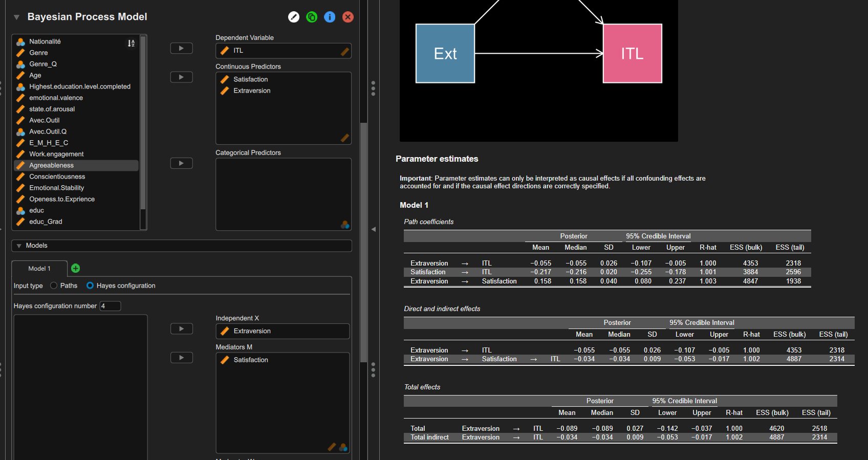Select Agreeableness variable

click(x=76, y=165)
